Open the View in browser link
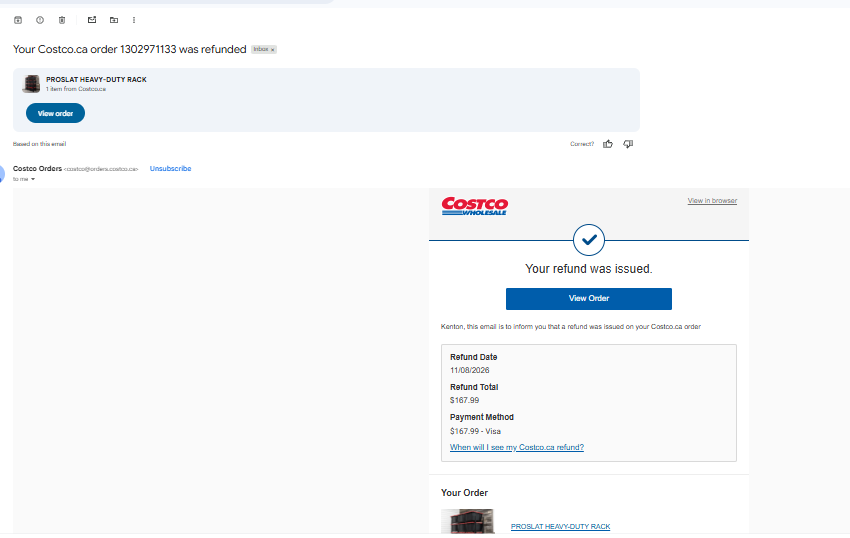 712,201
